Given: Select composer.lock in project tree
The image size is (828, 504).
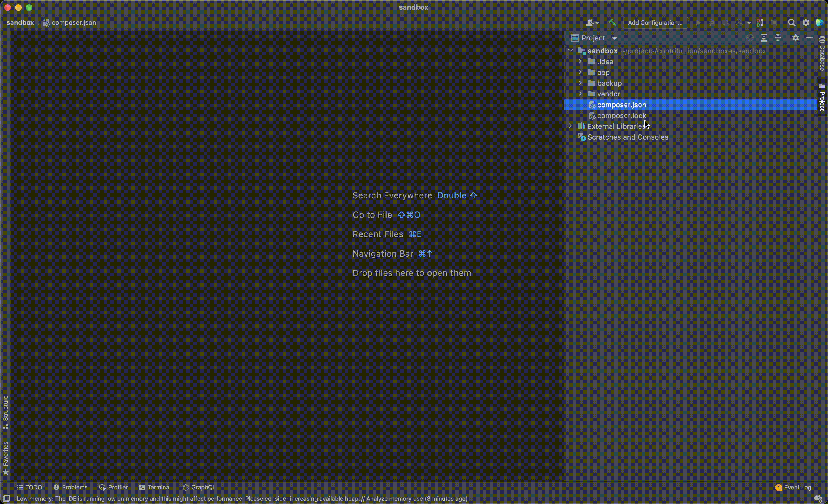Looking at the screenshot, I should tap(621, 116).
